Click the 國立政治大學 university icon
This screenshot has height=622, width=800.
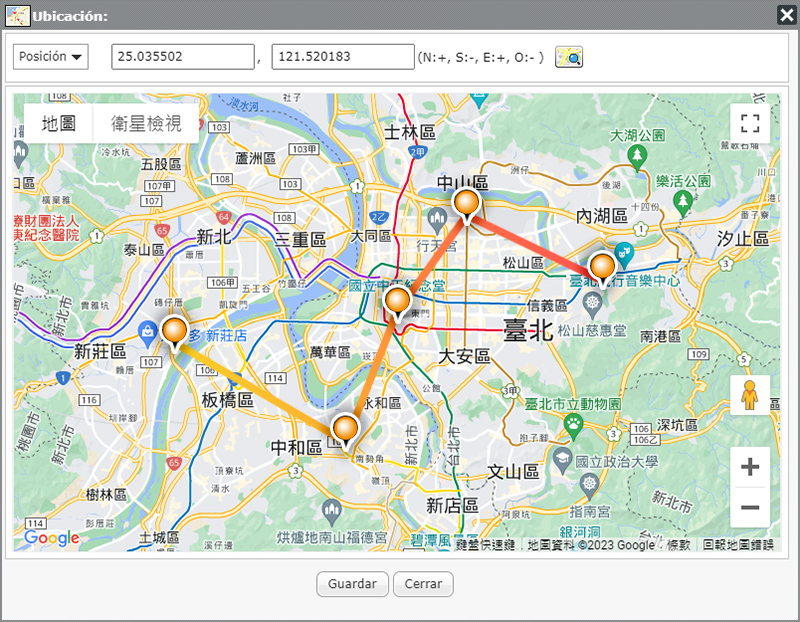(x=562, y=459)
